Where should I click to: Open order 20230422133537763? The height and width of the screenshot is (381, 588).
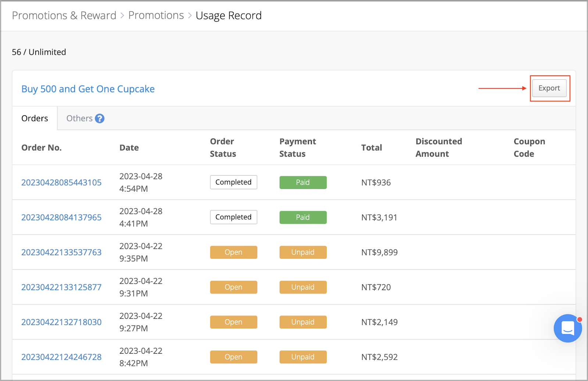61,252
